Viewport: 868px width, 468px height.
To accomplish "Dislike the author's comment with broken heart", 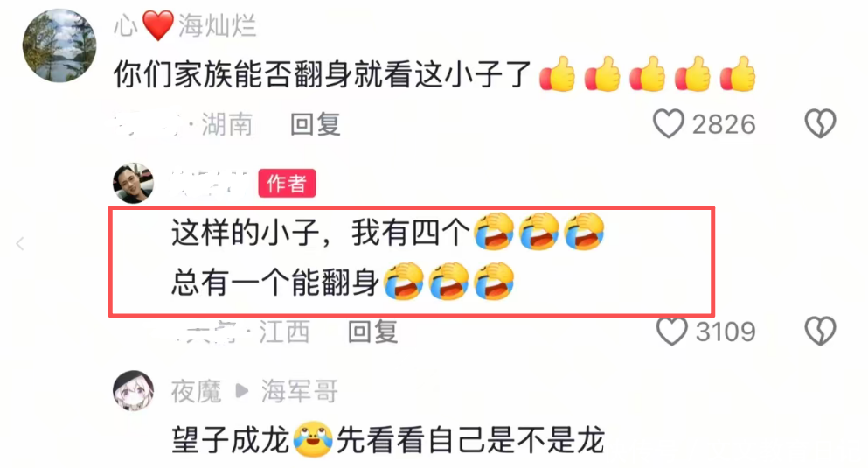I will pyautogui.click(x=820, y=332).
